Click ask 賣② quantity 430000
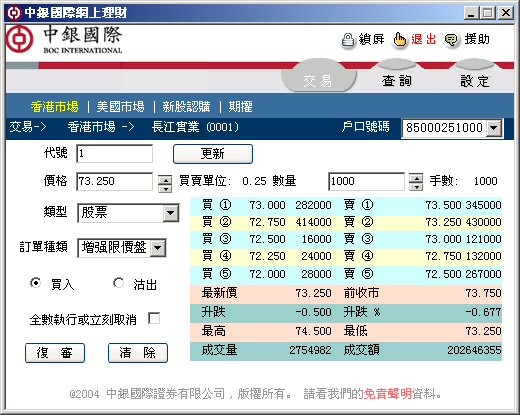Image resolution: width=520 pixels, height=415 pixels. [483, 222]
